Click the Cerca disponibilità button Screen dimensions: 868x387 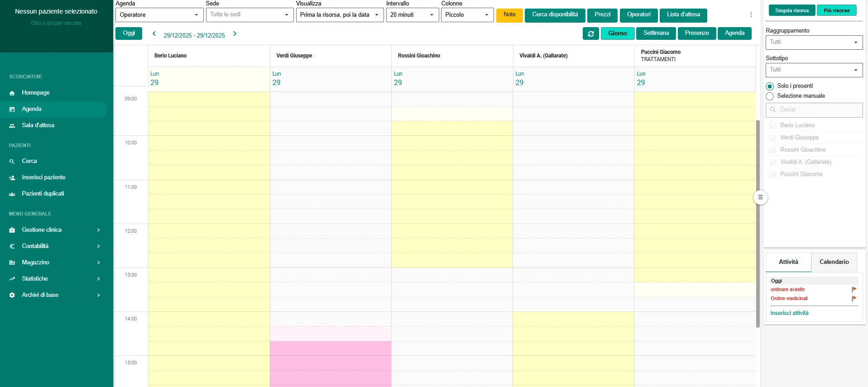(x=555, y=15)
